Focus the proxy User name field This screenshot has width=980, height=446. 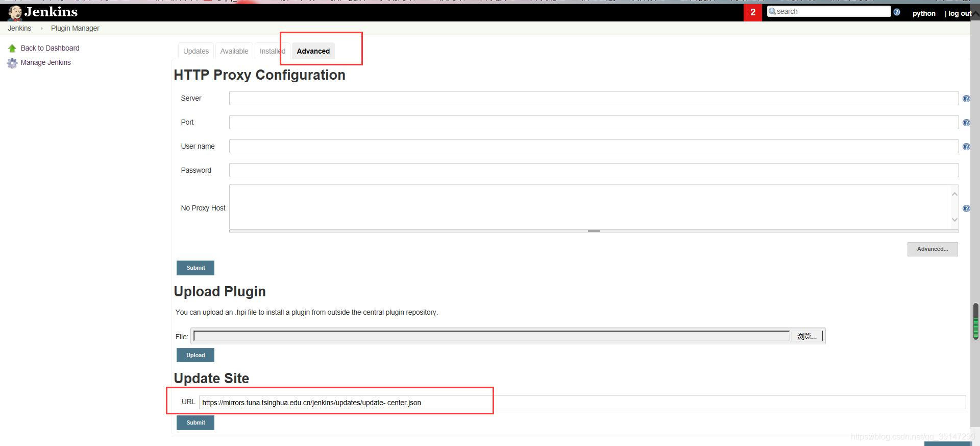click(x=594, y=146)
